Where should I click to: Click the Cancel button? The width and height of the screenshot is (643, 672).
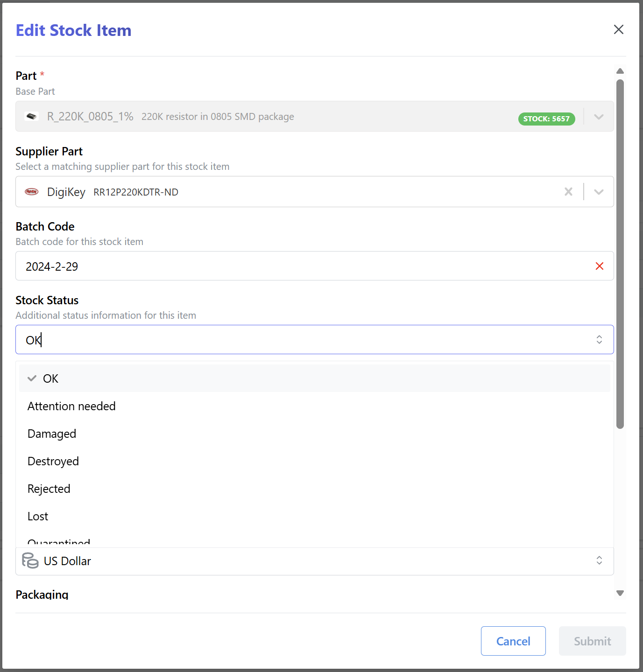tap(513, 641)
